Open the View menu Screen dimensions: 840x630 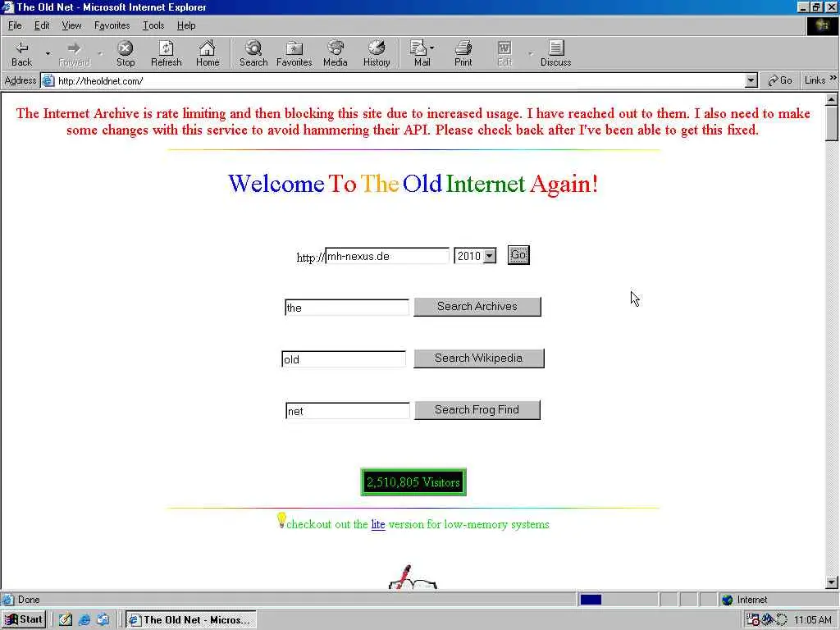click(x=71, y=25)
